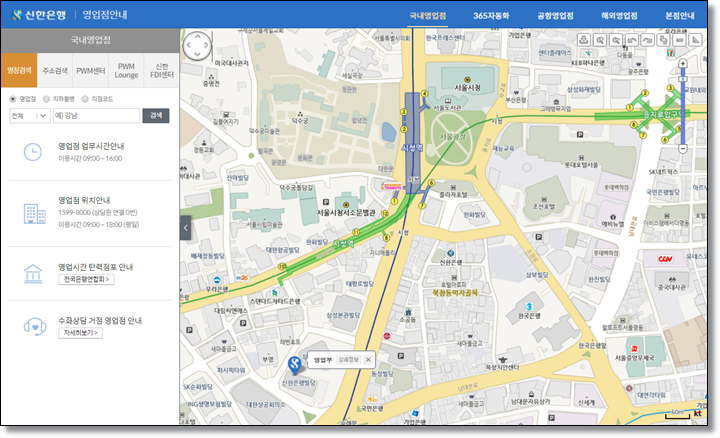Collapse the left side panel arrow

click(186, 228)
